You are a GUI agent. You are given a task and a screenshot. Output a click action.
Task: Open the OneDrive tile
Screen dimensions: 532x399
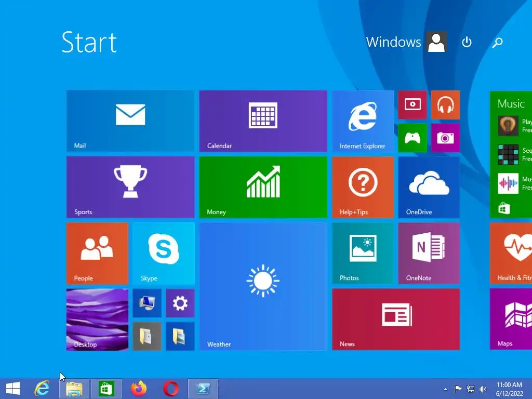pyautogui.click(x=429, y=187)
